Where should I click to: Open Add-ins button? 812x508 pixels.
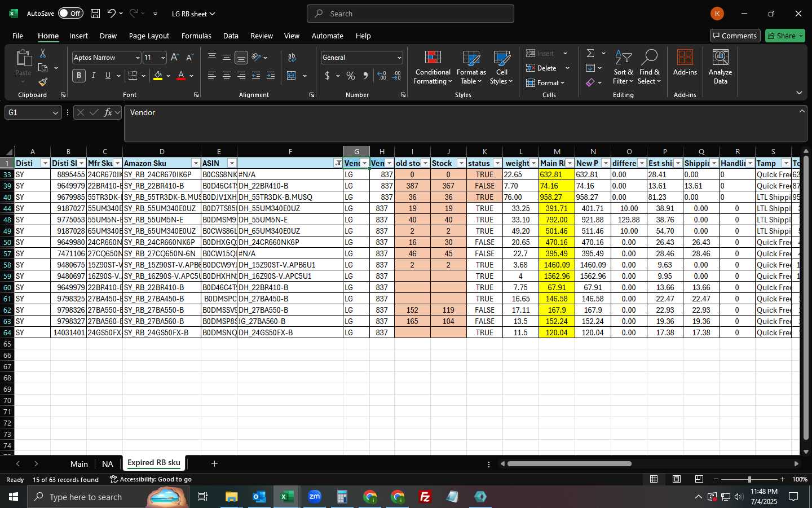[x=685, y=63]
